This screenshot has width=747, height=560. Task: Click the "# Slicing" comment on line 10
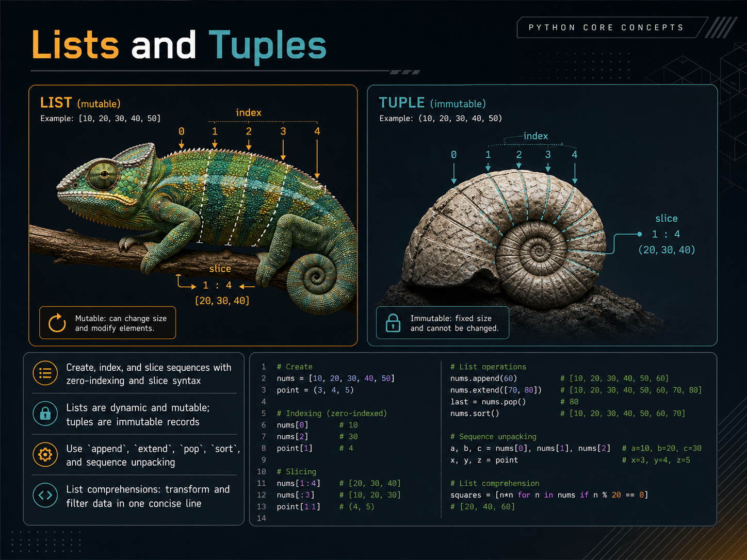coord(297,472)
